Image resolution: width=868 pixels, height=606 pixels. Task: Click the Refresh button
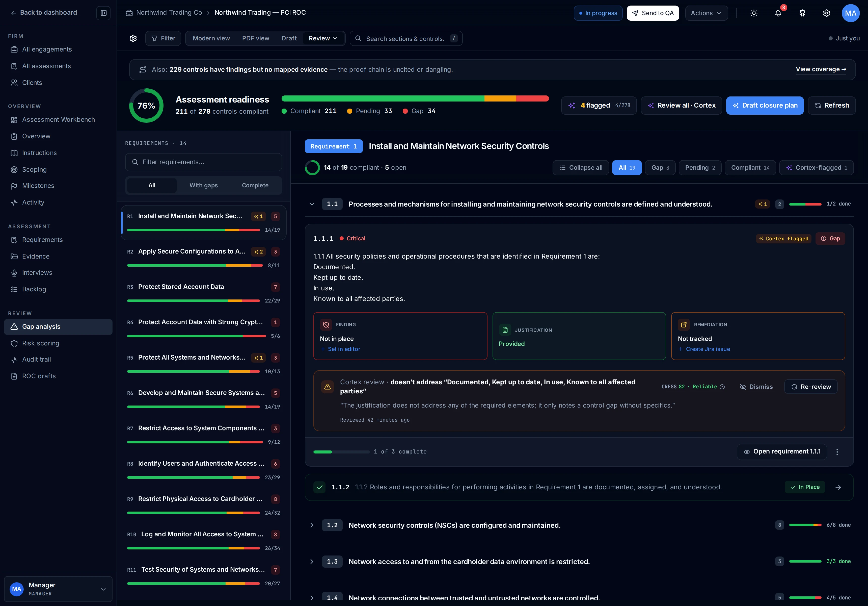(x=832, y=106)
